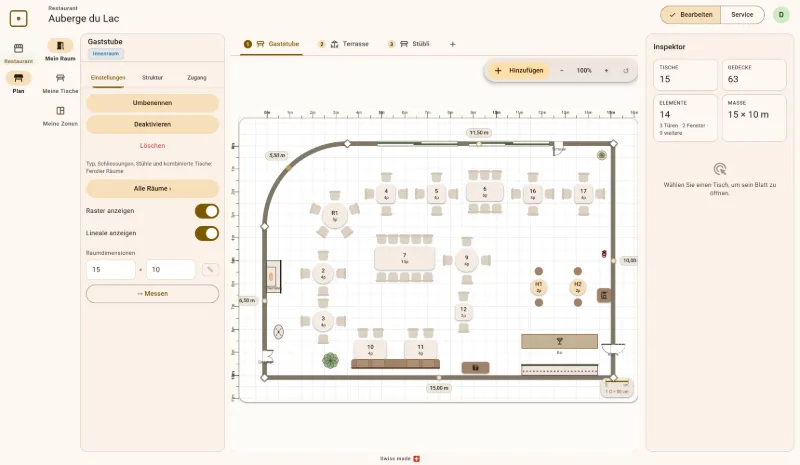Open the Struktur tab

[x=152, y=78]
